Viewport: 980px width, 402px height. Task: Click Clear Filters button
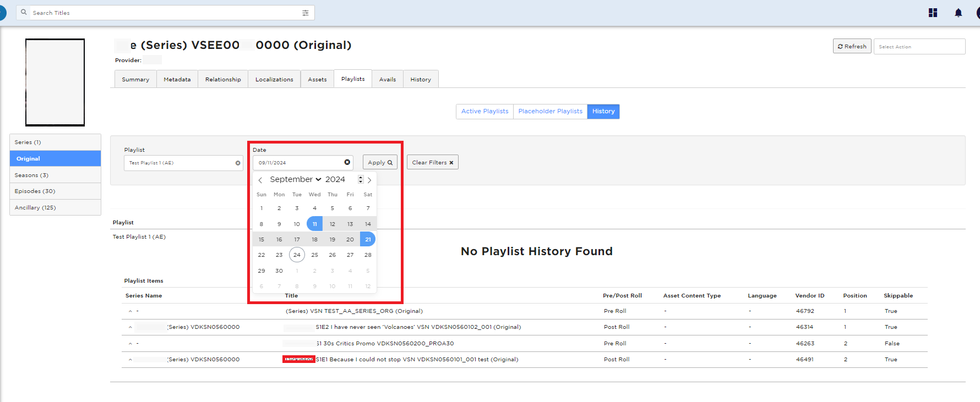(432, 162)
